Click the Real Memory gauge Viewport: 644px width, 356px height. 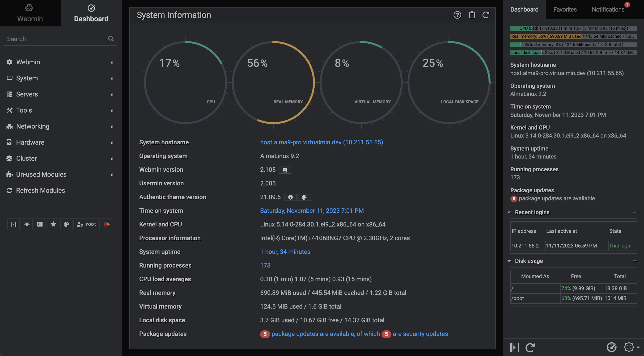[273, 82]
